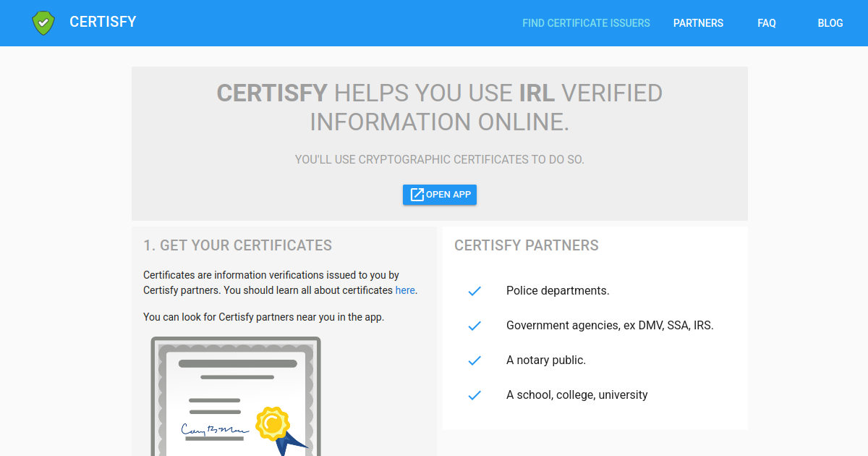The height and width of the screenshot is (456, 868).
Task: Follow the 'here' link about certificates
Action: 405,290
